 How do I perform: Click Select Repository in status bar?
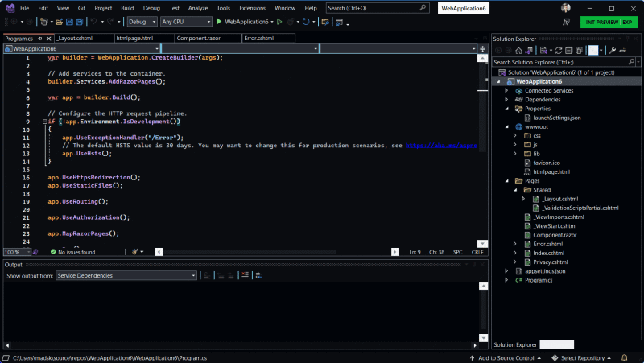point(581,358)
